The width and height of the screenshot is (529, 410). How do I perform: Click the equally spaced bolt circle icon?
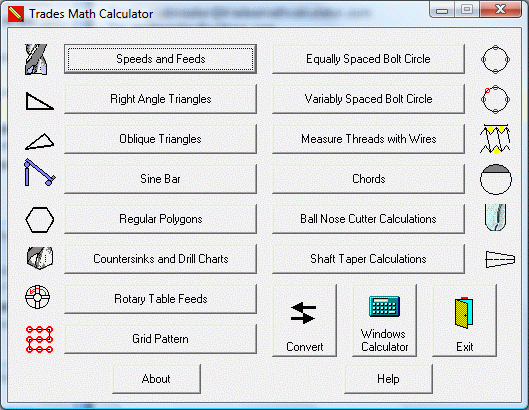495,59
